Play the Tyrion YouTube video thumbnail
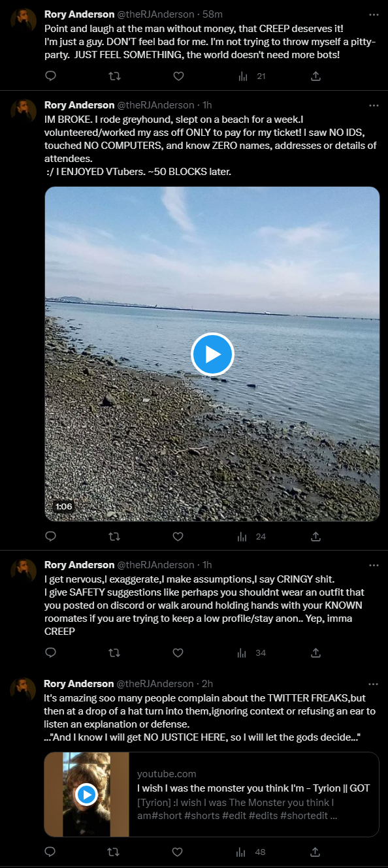This screenshot has height=868, width=388. (x=86, y=794)
